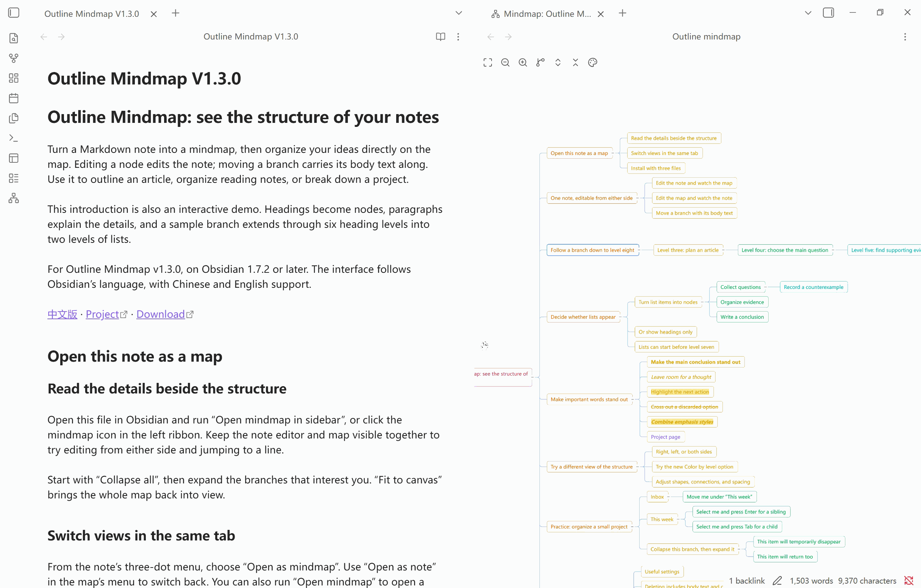This screenshot has height=588, width=921.
Task: Click the fit to canvas icon
Action: point(488,63)
